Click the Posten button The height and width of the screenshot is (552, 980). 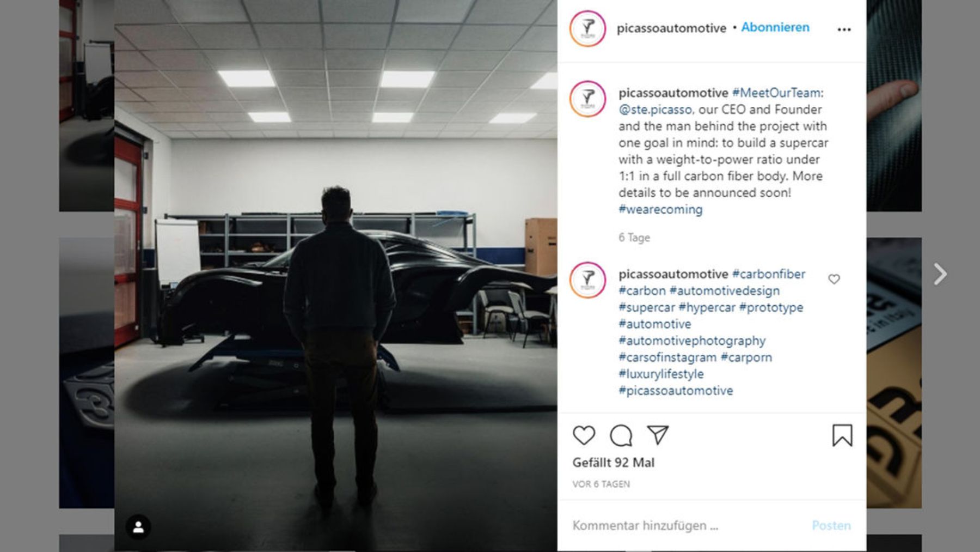tap(831, 525)
